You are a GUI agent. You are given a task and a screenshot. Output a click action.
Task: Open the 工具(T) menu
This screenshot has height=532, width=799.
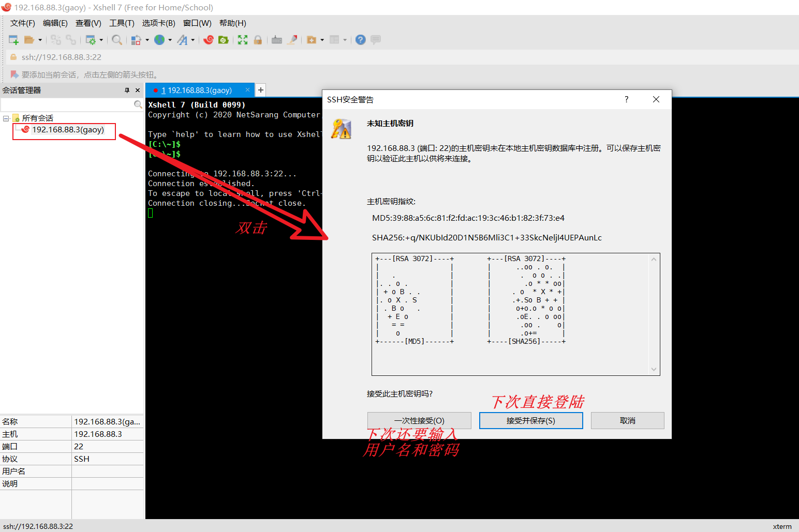(122, 23)
